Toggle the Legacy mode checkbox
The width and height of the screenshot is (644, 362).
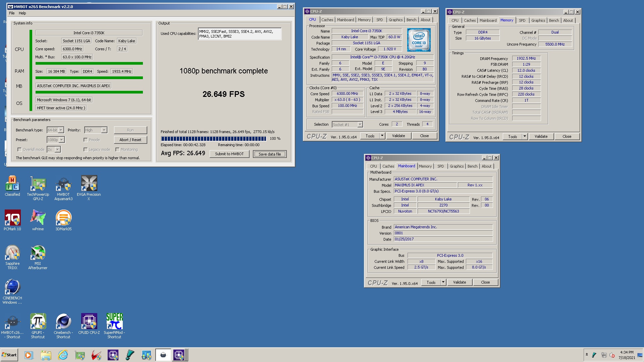86,149
